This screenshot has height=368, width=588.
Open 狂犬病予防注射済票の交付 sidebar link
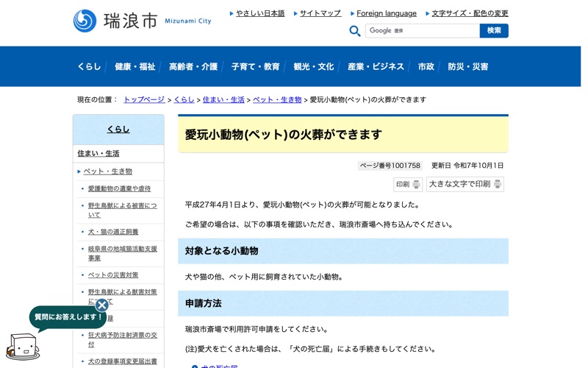pos(122,339)
